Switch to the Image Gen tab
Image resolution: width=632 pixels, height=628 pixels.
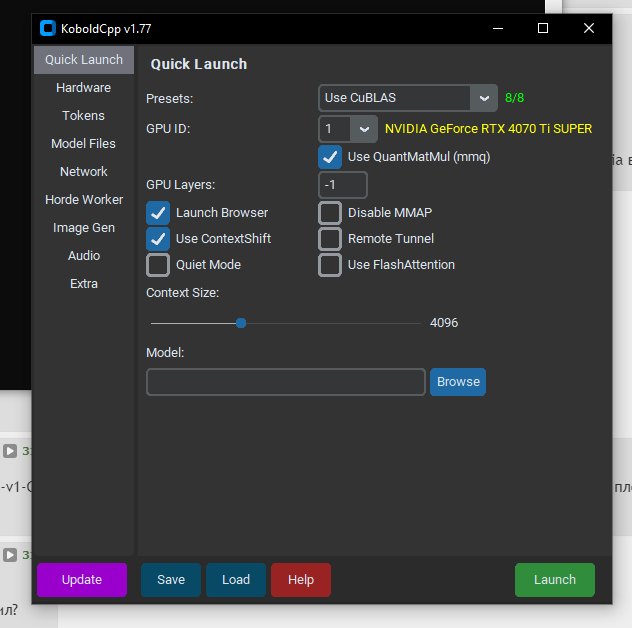[83, 228]
